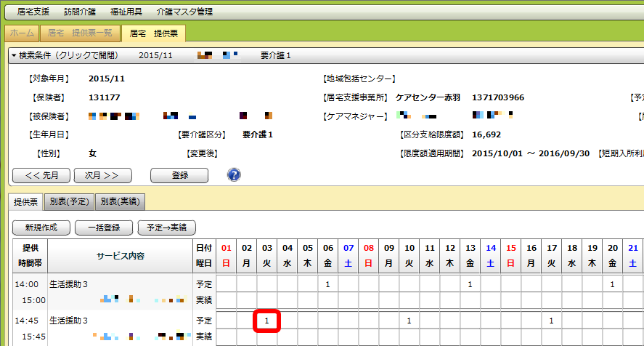Open the 福祉用具 menu
The image size is (644, 346).
pyautogui.click(x=126, y=12)
